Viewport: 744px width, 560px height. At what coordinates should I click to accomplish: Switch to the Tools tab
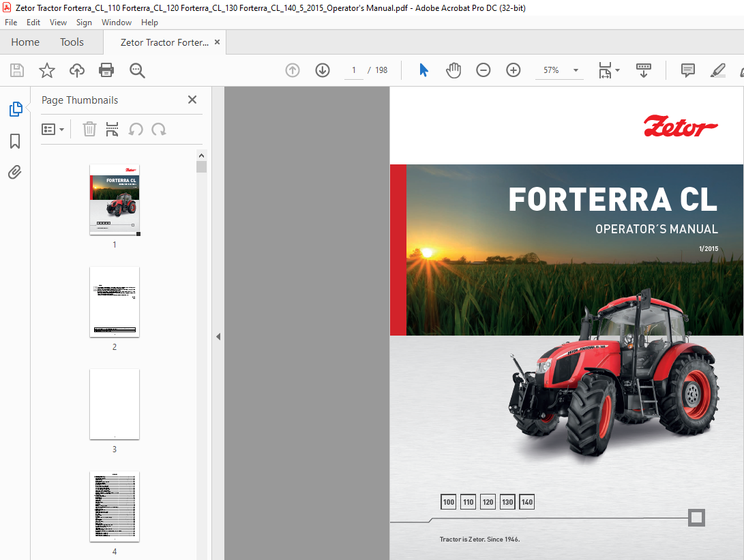tap(72, 42)
